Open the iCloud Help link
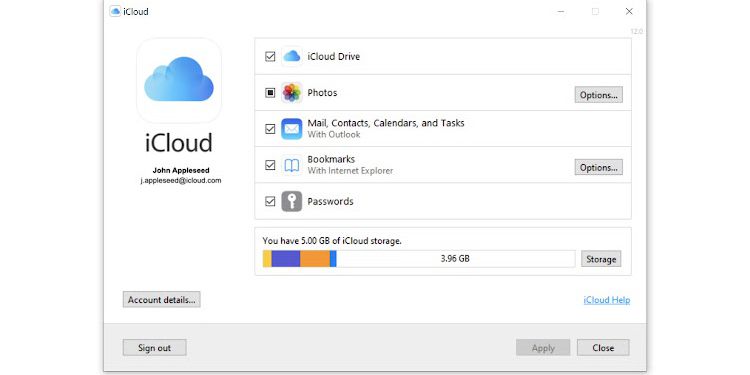Viewport: 750px width, 375px height. [607, 300]
